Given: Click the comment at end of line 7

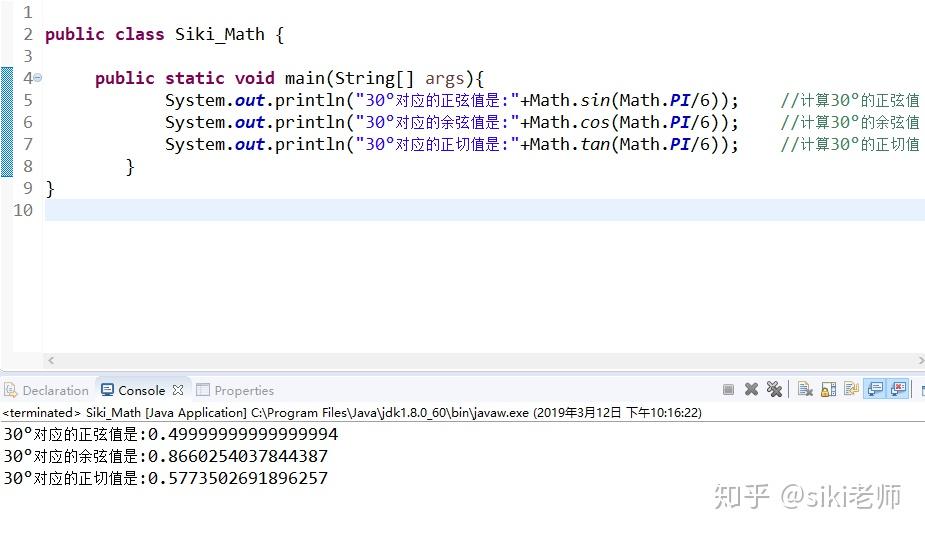Looking at the screenshot, I should [849, 144].
